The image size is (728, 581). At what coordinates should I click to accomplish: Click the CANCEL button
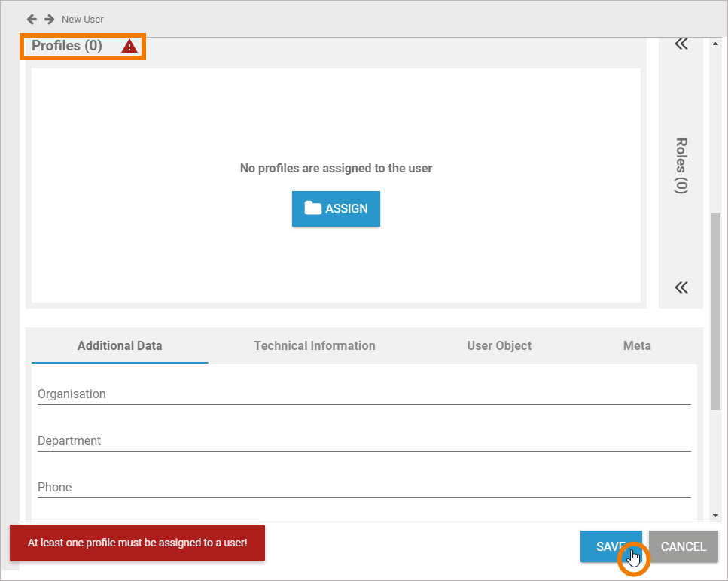[x=682, y=546]
